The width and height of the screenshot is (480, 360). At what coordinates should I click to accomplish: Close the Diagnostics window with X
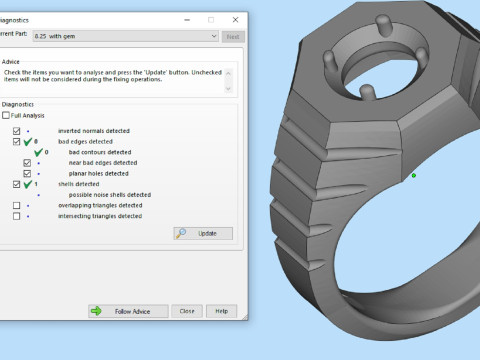tap(235, 20)
